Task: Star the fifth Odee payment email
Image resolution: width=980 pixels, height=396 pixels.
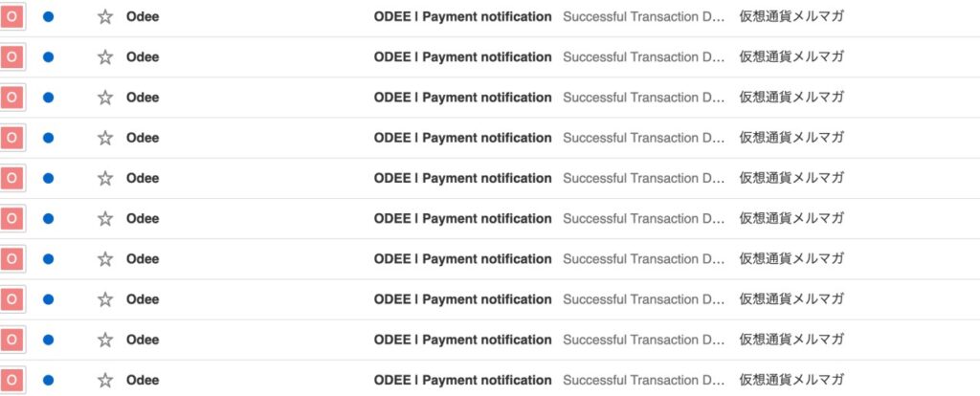Action: 105,179
